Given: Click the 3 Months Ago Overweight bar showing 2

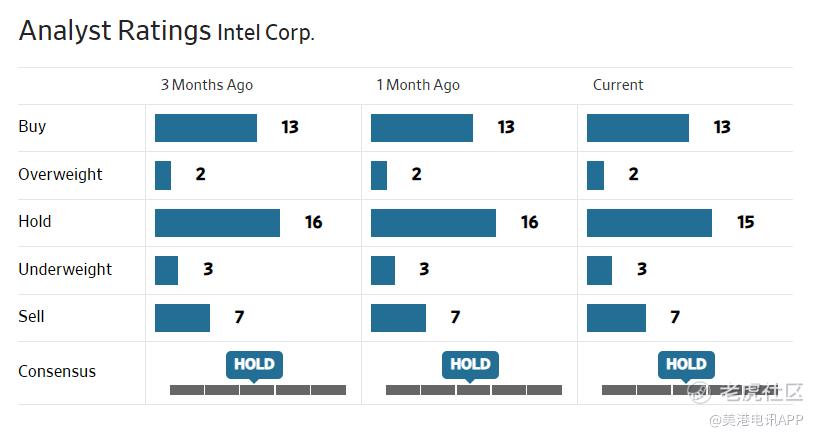Looking at the screenshot, I should [163, 175].
